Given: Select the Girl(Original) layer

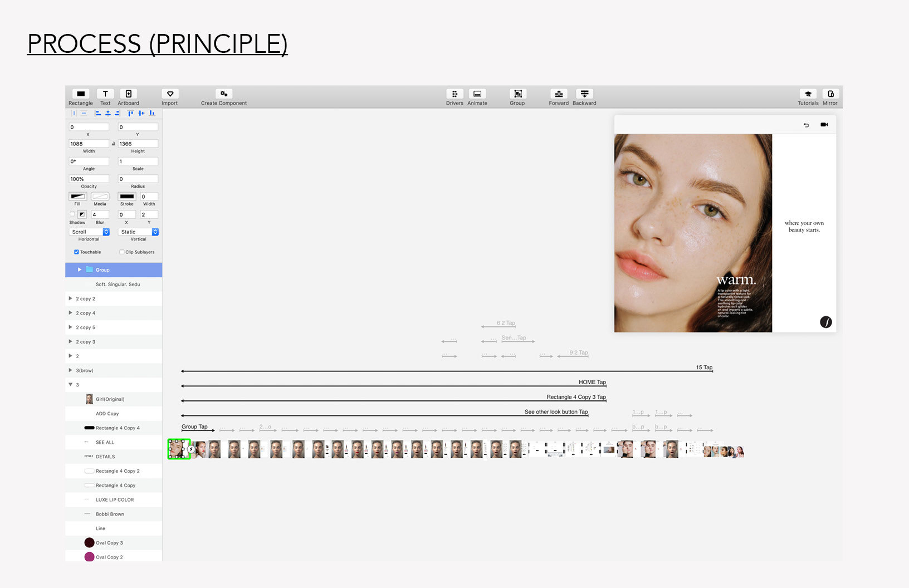Looking at the screenshot, I should tap(114, 399).
